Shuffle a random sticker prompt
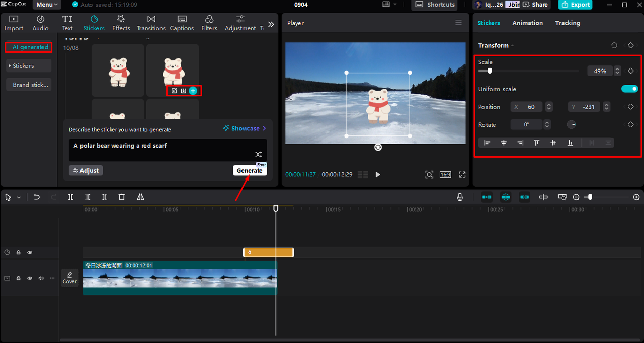 (x=258, y=154)
